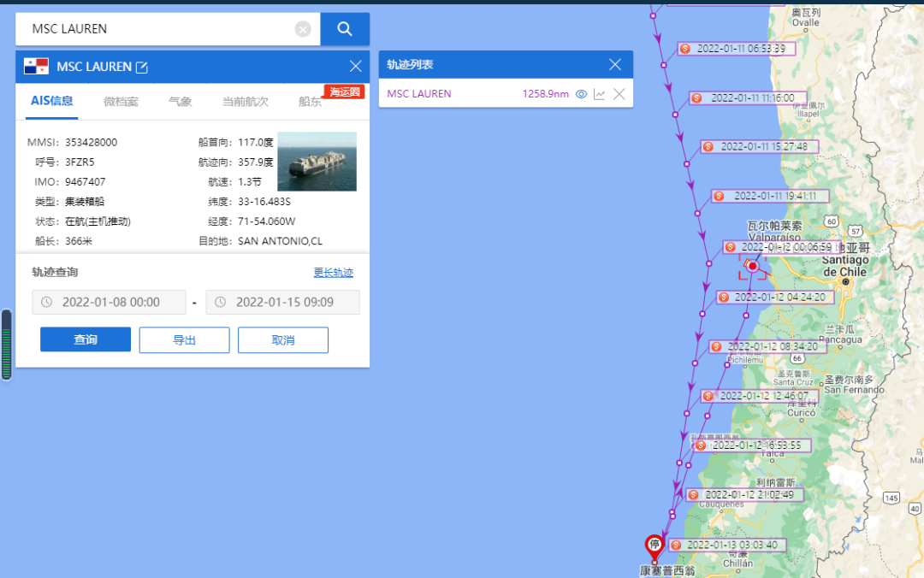The height and width of the screenshot is (578, 924).
Task: Toggle MSC LAUREN track visibility eye
Action: click(x=581, y=94)
